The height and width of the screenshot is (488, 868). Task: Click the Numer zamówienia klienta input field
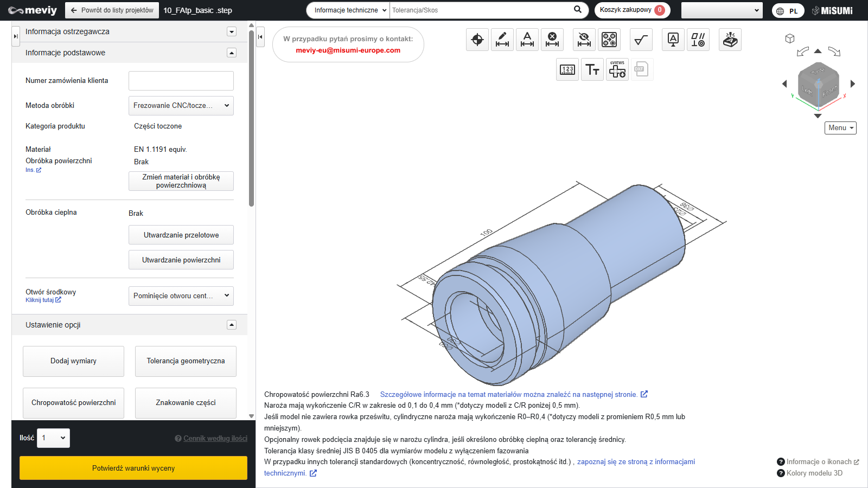point(181,81)
